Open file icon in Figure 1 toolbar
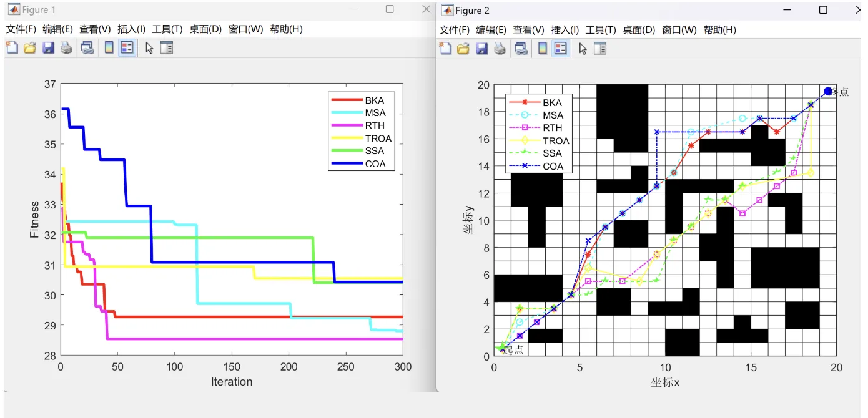 (x=30, y=47)
